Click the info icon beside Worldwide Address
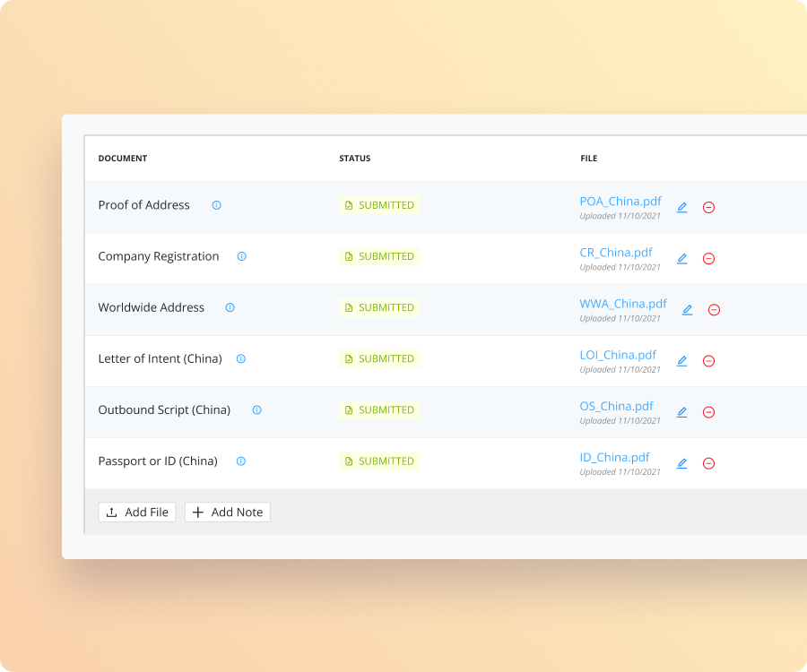The image size is (807, 672). [230, 307]
